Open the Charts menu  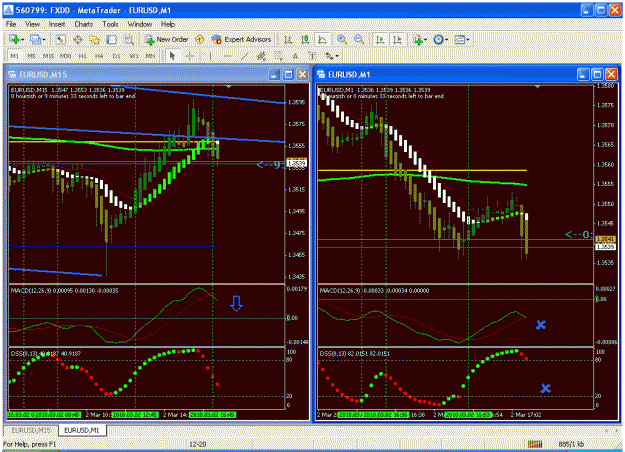pos(83,24)
